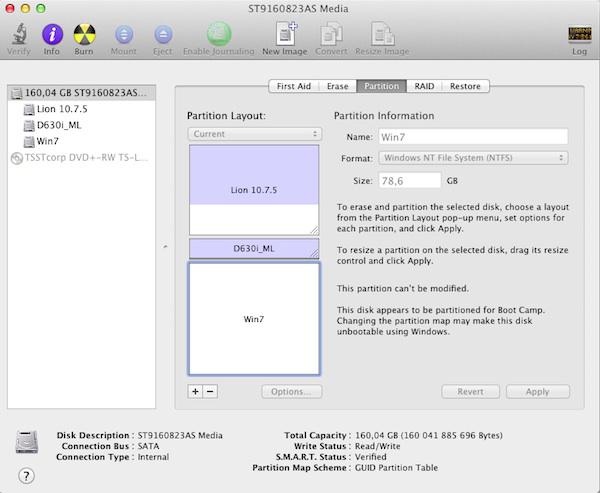Switch to the Restore tab
Image resolution: width=600 pixels, height=493 pixels.
pos(464,86)
